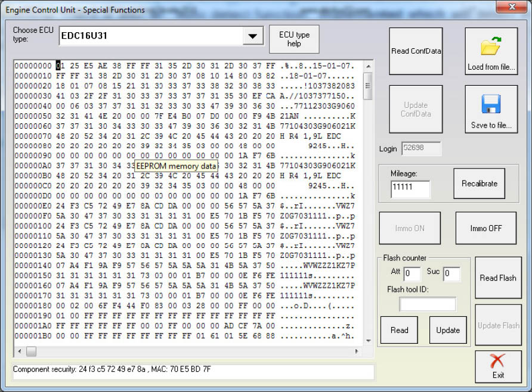The image size is (532, 392).
Task: Click the Mileage input field
Action: (410, 189)
